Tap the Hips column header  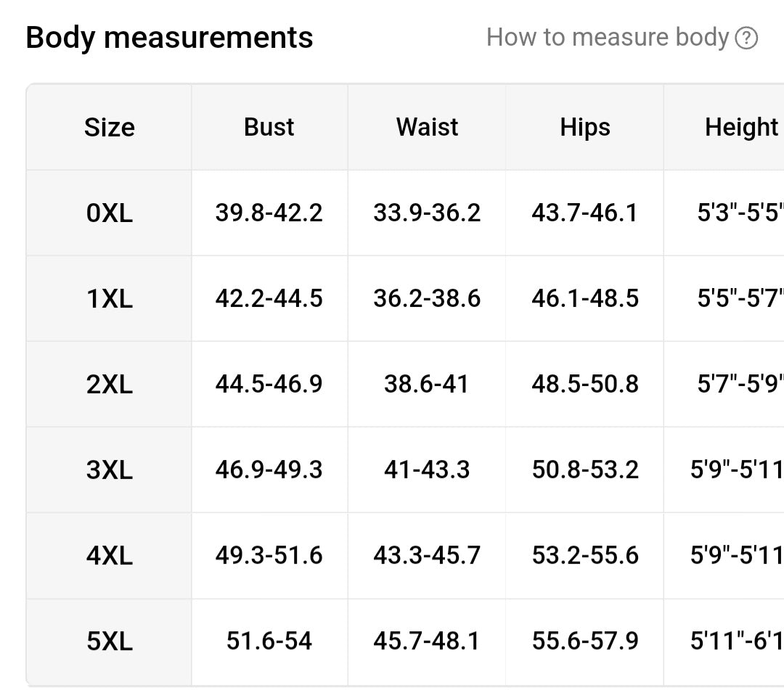click(x=585, y=127)
